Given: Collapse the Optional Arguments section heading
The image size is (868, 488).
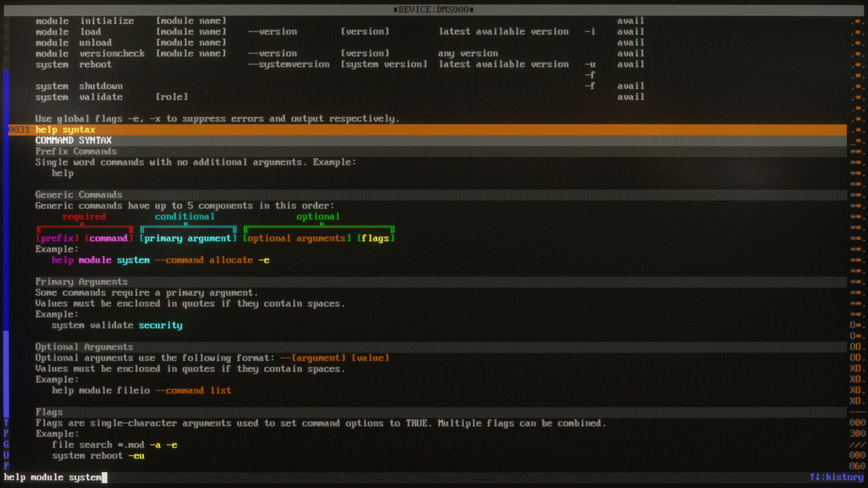Looking at the screenshot, I should point(84,347).
